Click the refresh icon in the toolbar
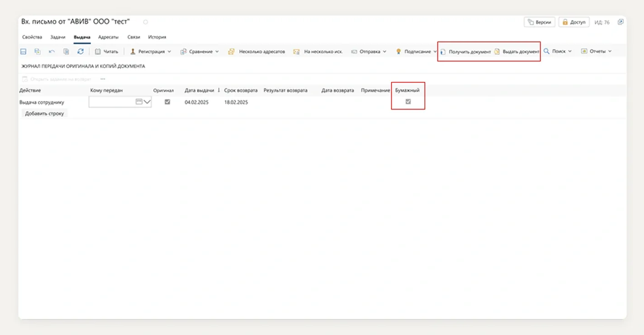Image resolution: width=644 pixels, height=335 pixels. click(x=80, y=51)
